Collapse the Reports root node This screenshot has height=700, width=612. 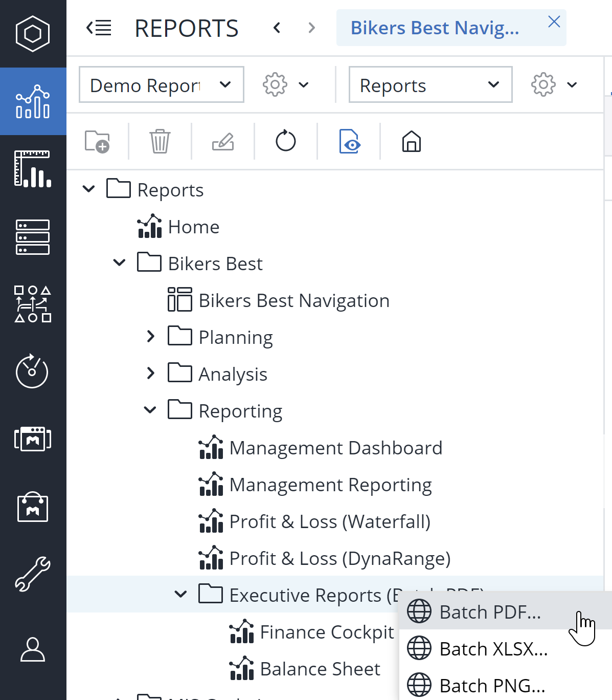[x=88, y=189]
